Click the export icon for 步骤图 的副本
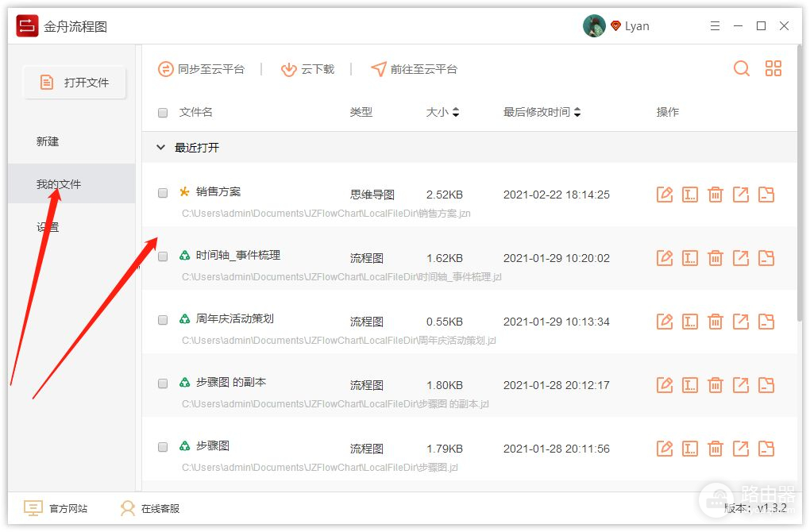Image resolution: width=810 pixels, height=532 pixels. [x=741, y=385]
